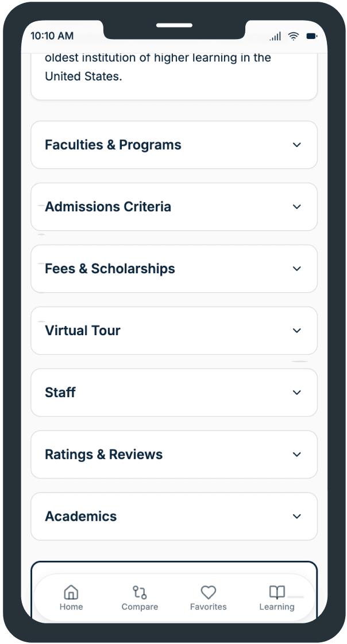Image resolution: width=347 pixels, height=644 pixels.
Task: Click the Staff section chevron
Action: pyautogui.click(x=297, y=393)
